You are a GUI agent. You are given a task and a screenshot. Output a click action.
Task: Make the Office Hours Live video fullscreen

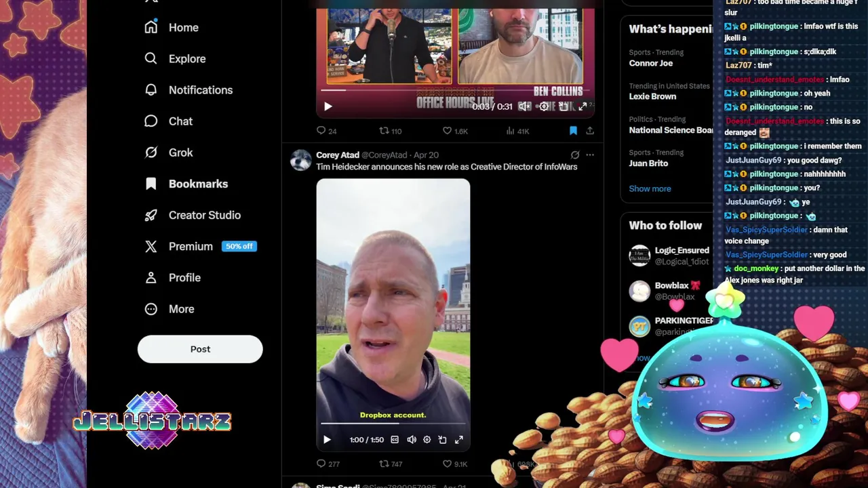[583, 106]
